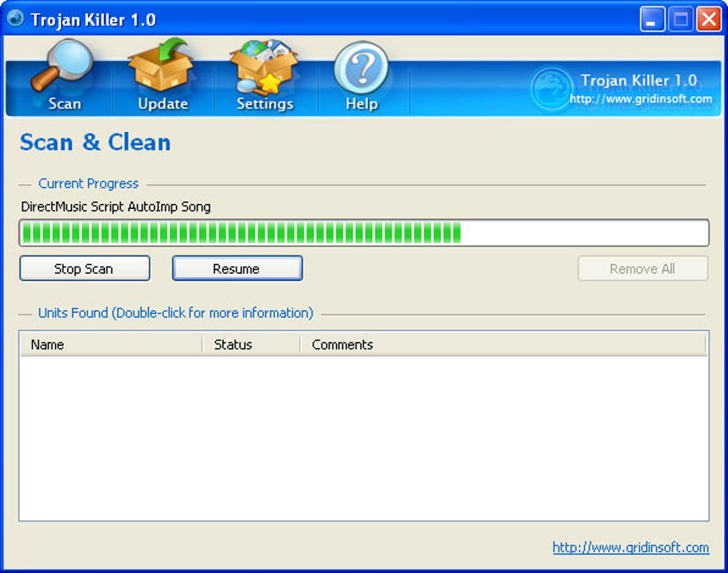This screenshot has width=728, height=573.
Task: Close the Trojan Killer window
Action: click(x=709, y=19)
